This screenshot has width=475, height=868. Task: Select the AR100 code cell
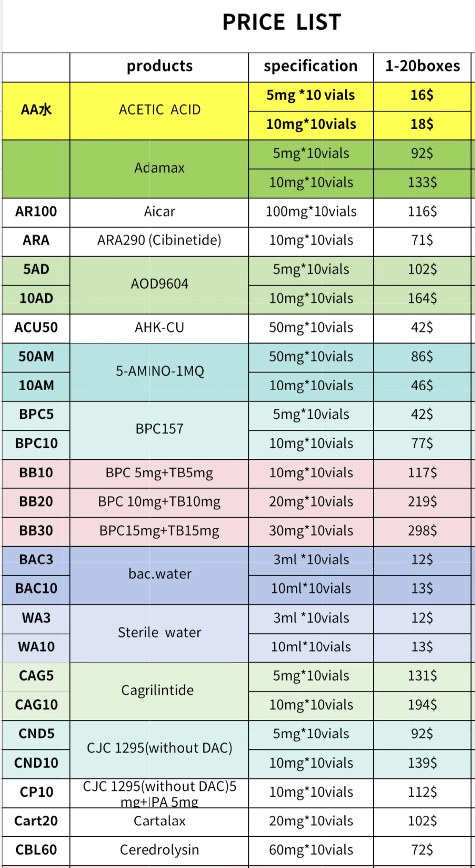(36, 212)
